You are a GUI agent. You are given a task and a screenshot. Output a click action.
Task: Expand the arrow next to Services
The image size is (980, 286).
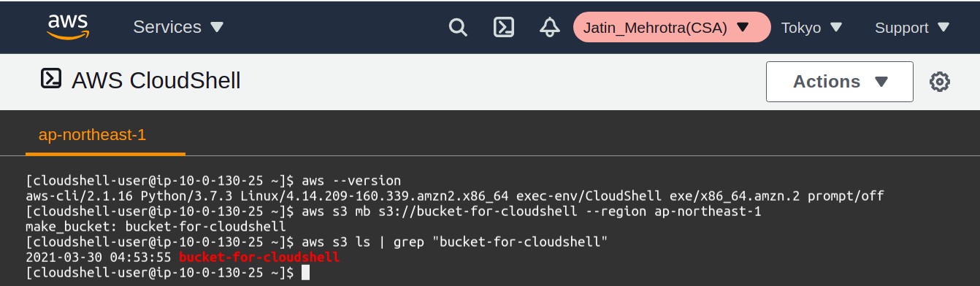click(216, 28)
